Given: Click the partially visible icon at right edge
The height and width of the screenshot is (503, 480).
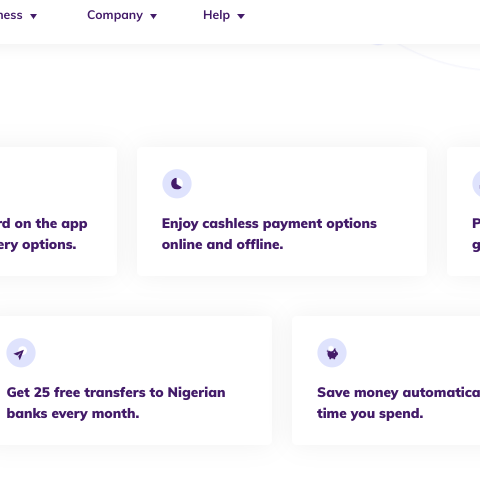Looking at the screenshot, I should click(x=476, y=184).
